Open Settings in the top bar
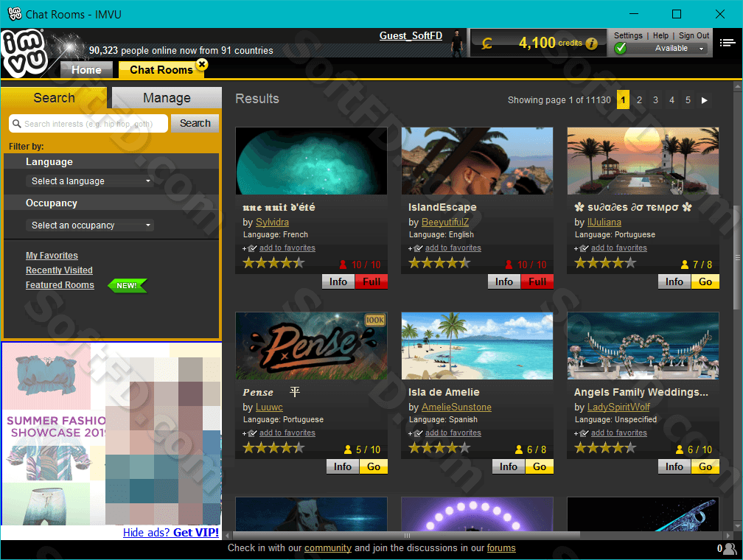 pos(628,35)
